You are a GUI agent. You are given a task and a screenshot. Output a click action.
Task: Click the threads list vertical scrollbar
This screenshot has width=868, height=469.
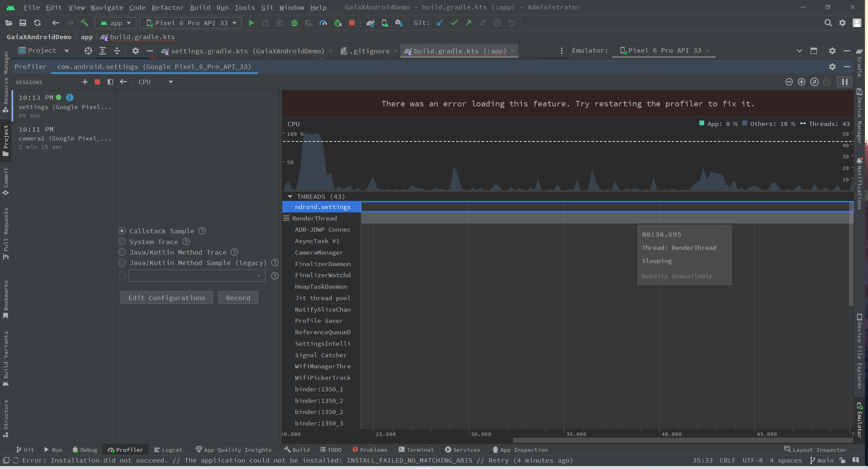851,253
